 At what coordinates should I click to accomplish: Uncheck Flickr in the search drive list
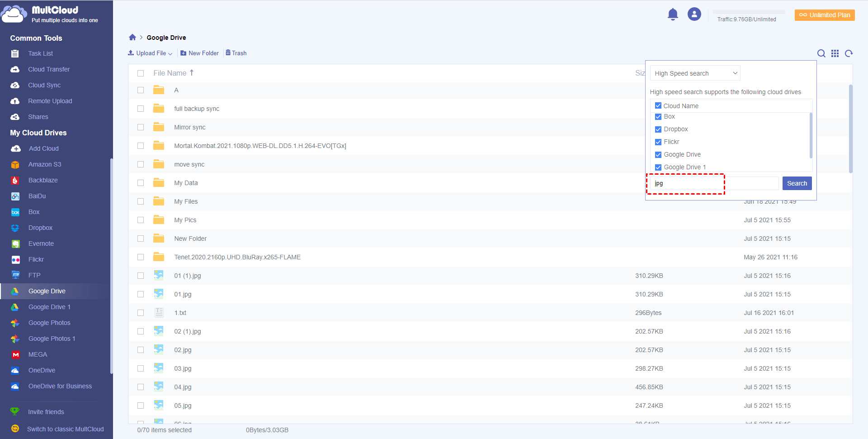coord(658,142)
